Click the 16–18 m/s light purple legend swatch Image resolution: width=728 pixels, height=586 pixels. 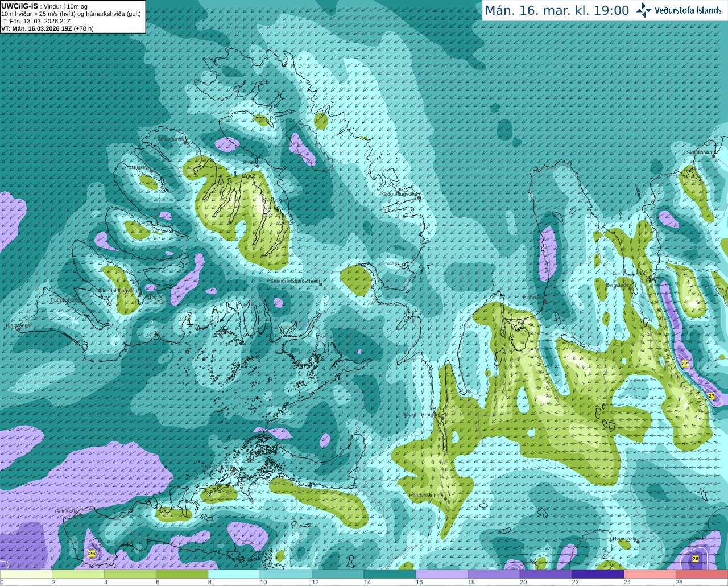442,575
